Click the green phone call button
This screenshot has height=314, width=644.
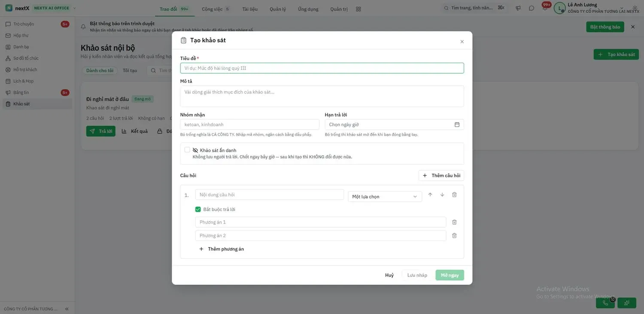605,303
